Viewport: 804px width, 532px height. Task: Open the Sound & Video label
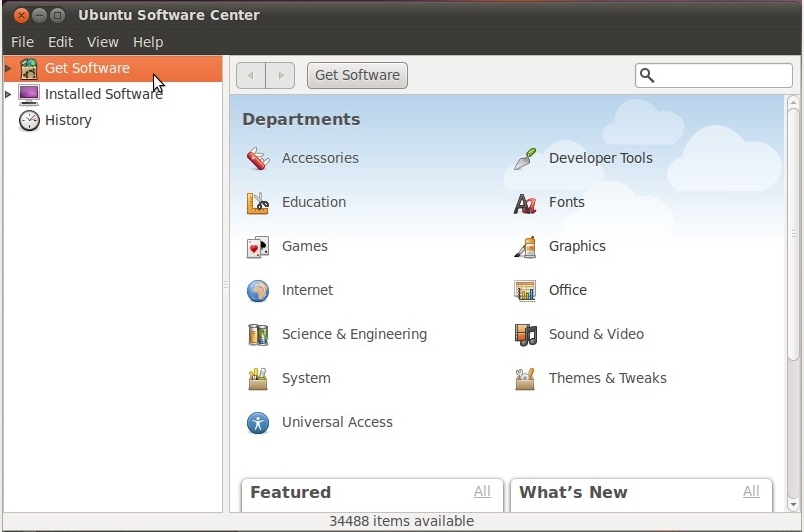click(x=596, y=335)
